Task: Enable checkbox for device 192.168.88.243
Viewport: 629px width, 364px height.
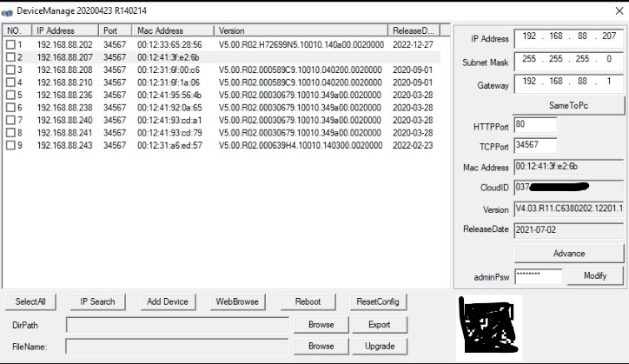Action: point(10,146)
